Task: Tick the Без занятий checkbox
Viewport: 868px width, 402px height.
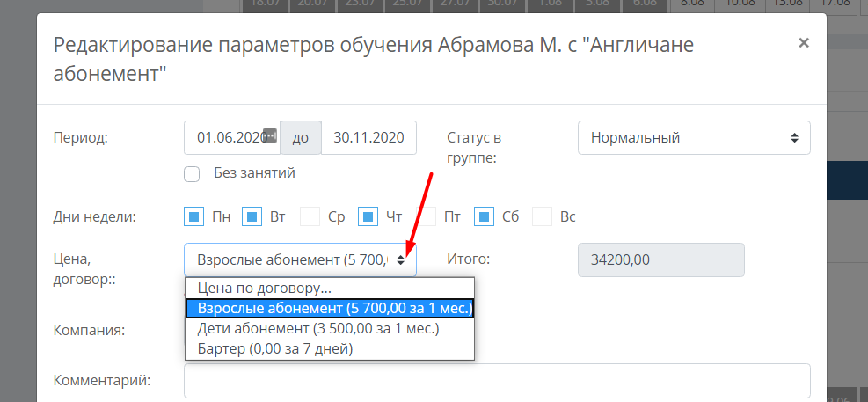Action: (192, 174)
